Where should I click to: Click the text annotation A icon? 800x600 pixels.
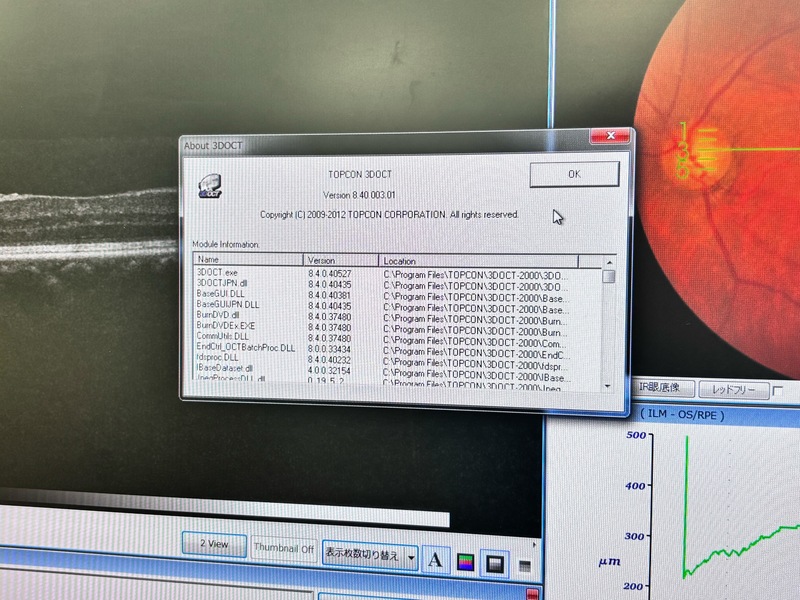(434, 561)
